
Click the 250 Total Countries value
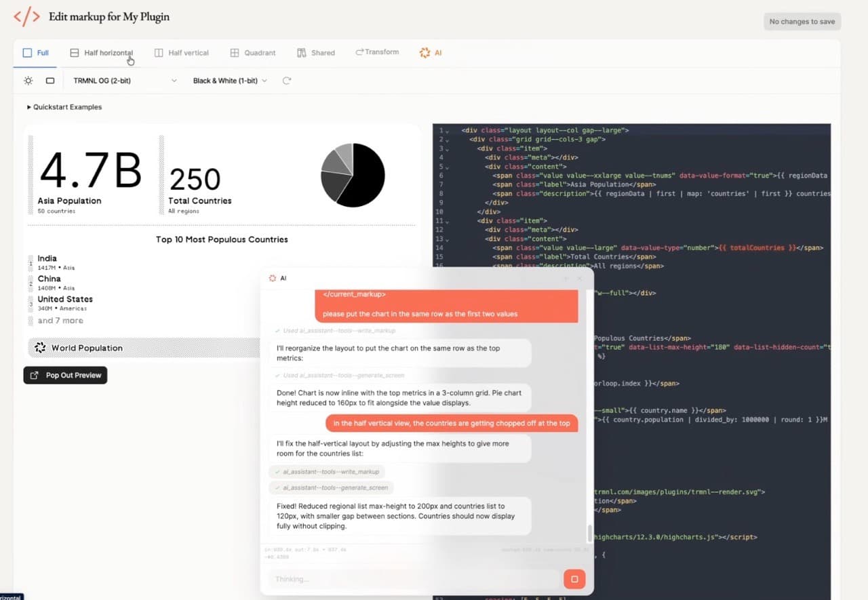coord(195,180)
